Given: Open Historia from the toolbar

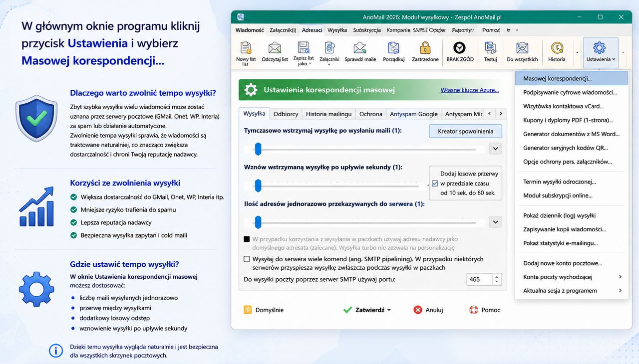Looking at the screenshot, I should (x=557, y=52).
